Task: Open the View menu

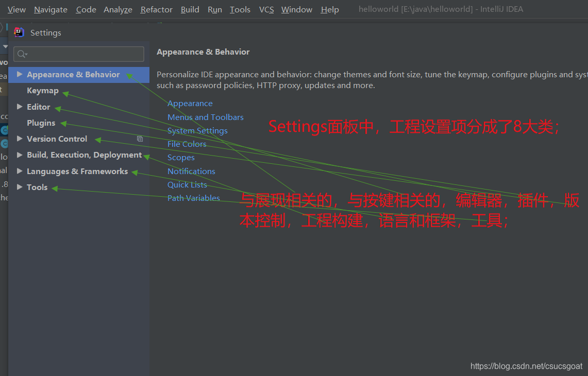Action: pos(16,9)
